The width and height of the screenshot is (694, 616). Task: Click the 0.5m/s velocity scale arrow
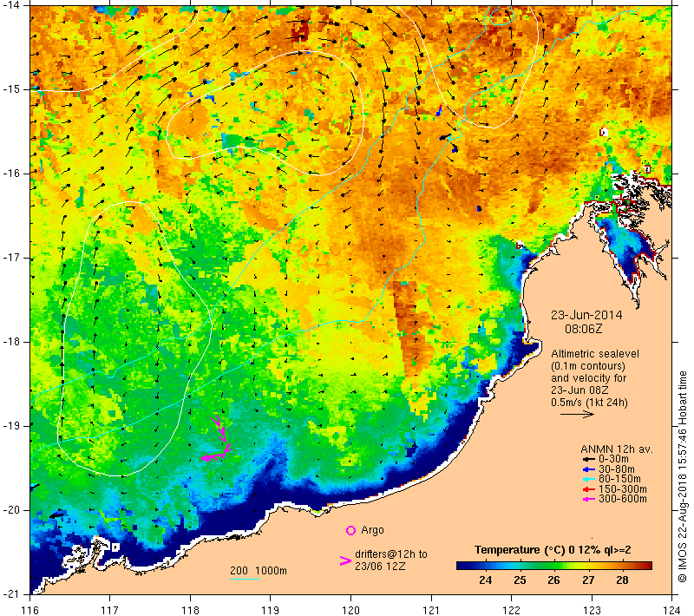(x=577, y=414)
